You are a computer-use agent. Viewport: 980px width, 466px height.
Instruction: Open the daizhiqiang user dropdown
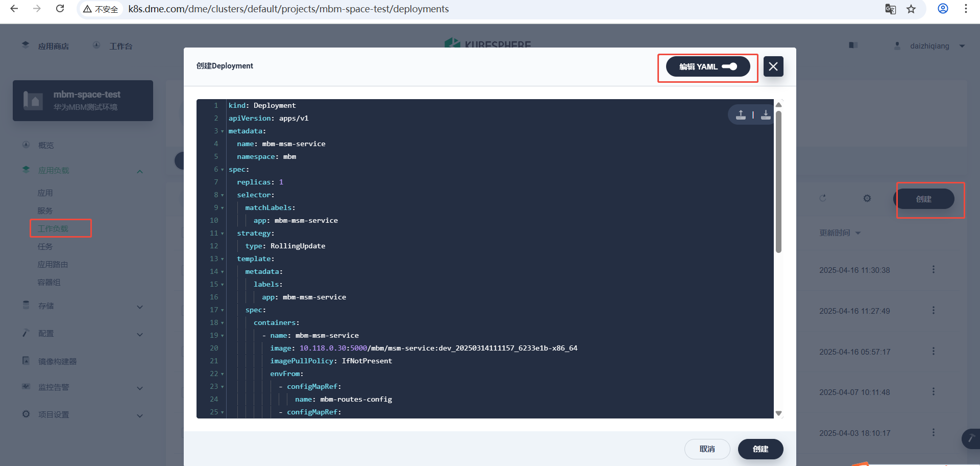(962, 46)
